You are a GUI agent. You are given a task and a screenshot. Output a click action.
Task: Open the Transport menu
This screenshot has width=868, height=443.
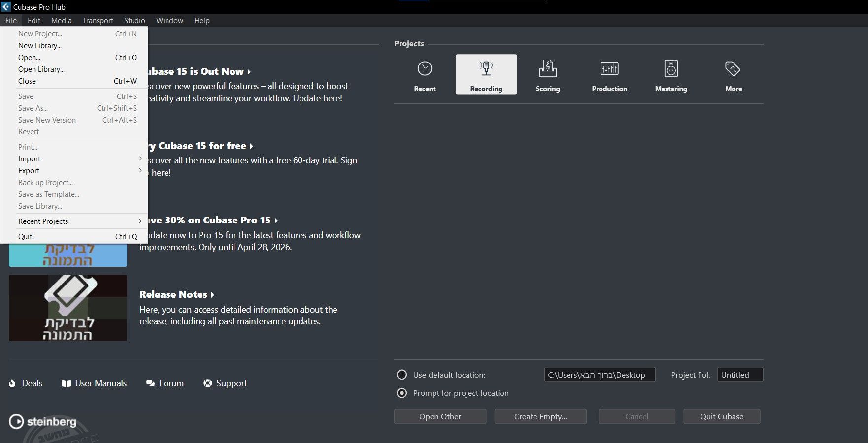coord(98,21)
